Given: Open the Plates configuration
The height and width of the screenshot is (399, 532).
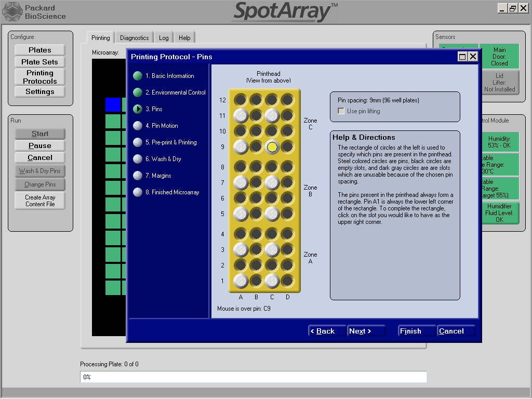Looking at the screenshot, I should click(39, 50).
